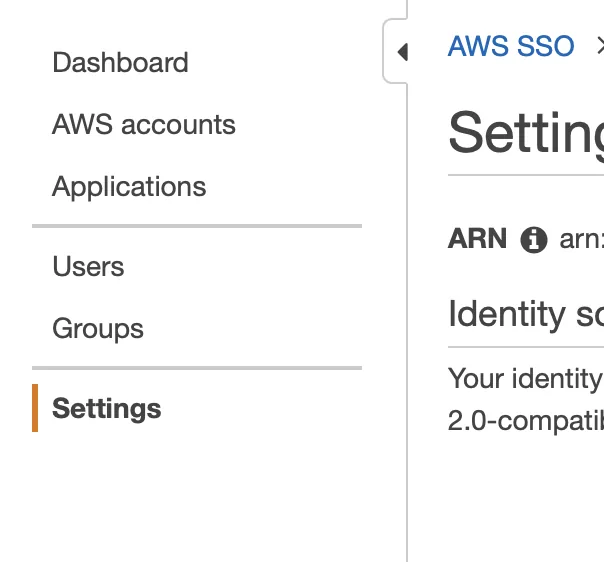604x562 pixels.
Task: Select Users in the sidebar
Action: (88, 266)
